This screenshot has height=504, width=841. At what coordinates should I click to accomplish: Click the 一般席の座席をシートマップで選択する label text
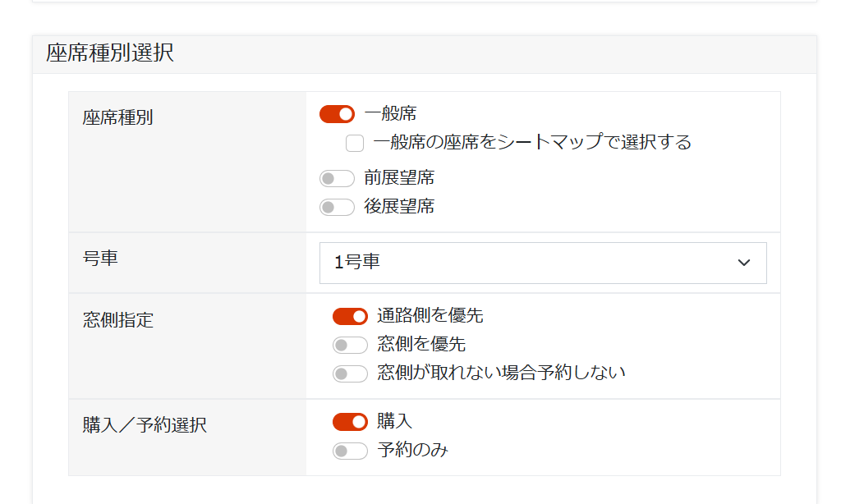coord(532,143)
